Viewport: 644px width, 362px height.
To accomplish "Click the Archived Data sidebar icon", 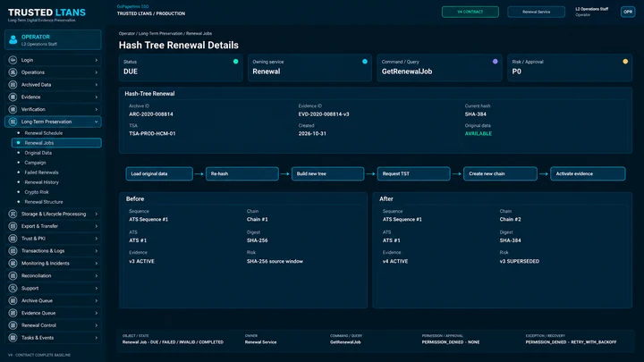I will [13, 85].
